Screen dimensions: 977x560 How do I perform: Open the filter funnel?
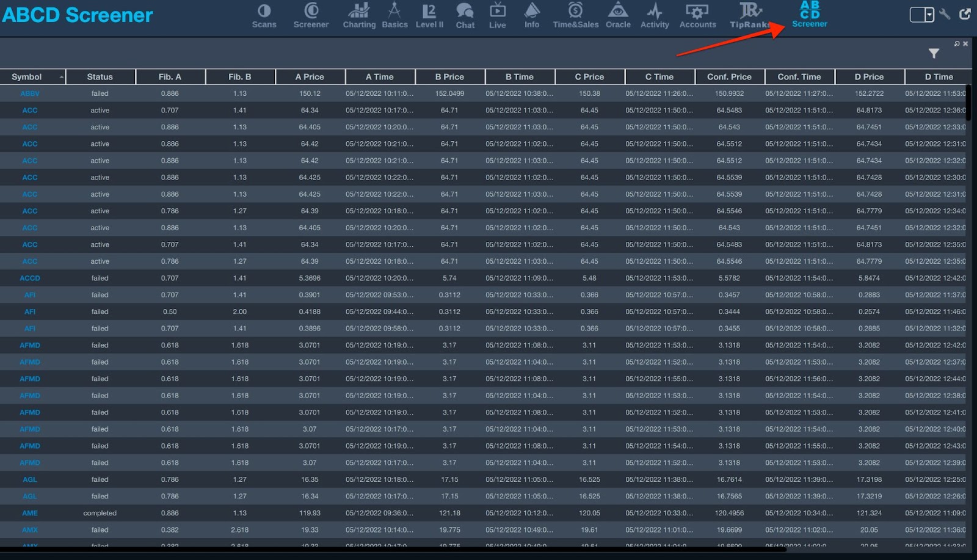tap(934, 54)
